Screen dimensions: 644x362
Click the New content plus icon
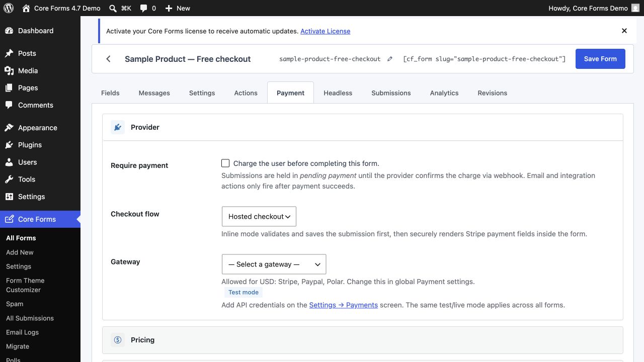(169, 8)
